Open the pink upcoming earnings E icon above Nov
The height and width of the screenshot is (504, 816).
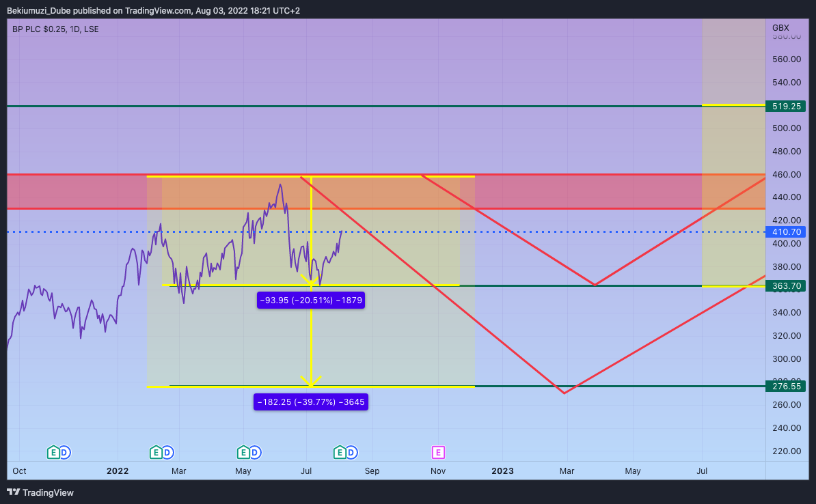pos(438,453)
